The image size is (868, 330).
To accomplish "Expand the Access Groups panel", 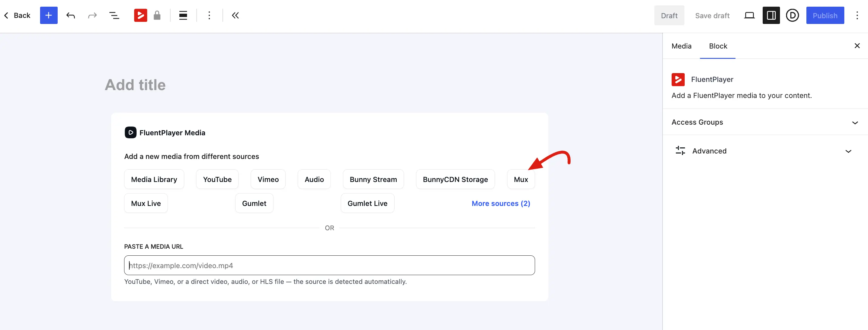I will [x=765, y=122].
